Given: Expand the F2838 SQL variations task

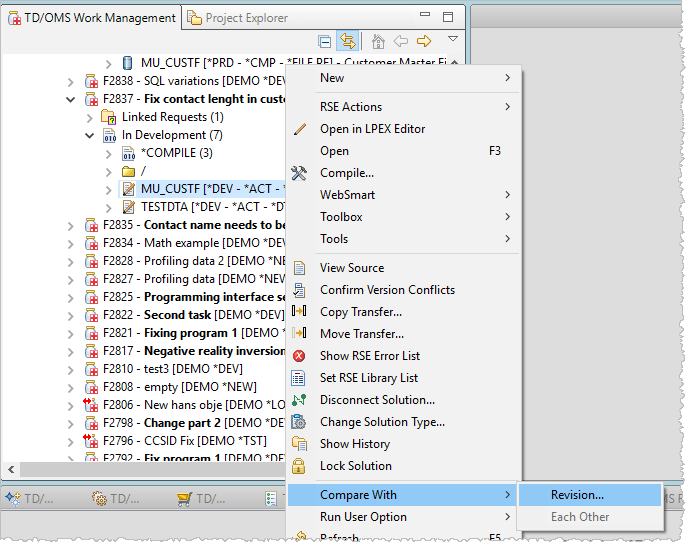Looking at the screenshot, I should coord(70,81).
